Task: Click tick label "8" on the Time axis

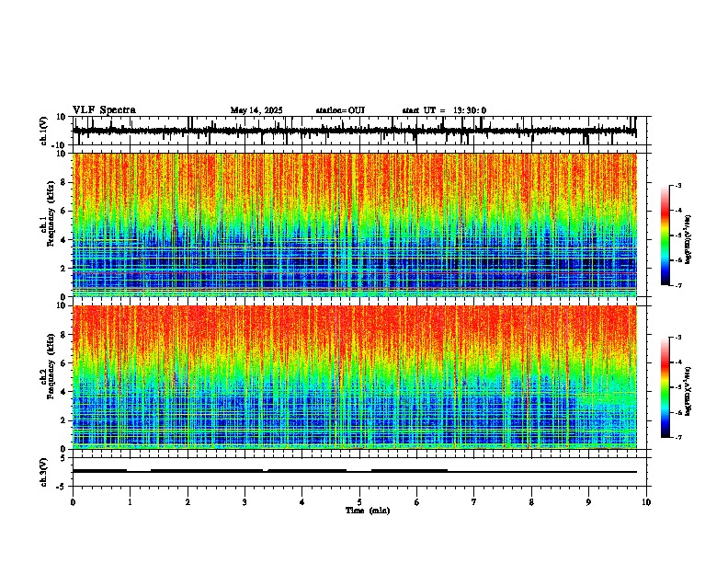Action: (x=531, y=502)
